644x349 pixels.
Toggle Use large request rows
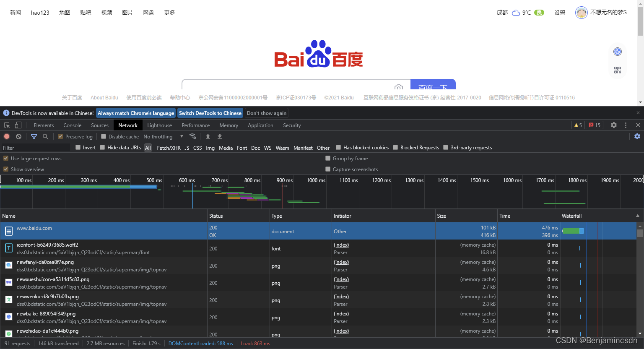6,158
